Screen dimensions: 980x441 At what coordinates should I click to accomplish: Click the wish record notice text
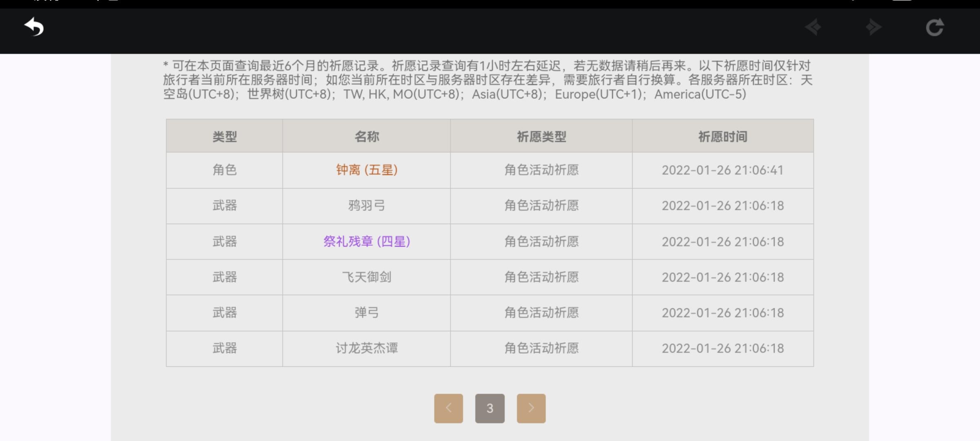pyautogui.click(x=488, y=80)
